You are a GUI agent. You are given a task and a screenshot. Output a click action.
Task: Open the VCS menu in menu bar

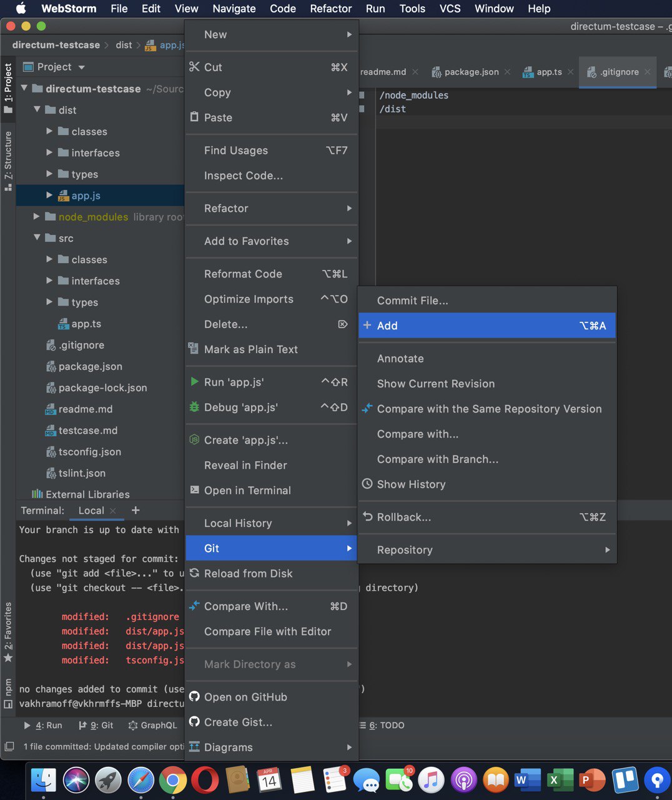pyautogui.click(x=450, y=8)
